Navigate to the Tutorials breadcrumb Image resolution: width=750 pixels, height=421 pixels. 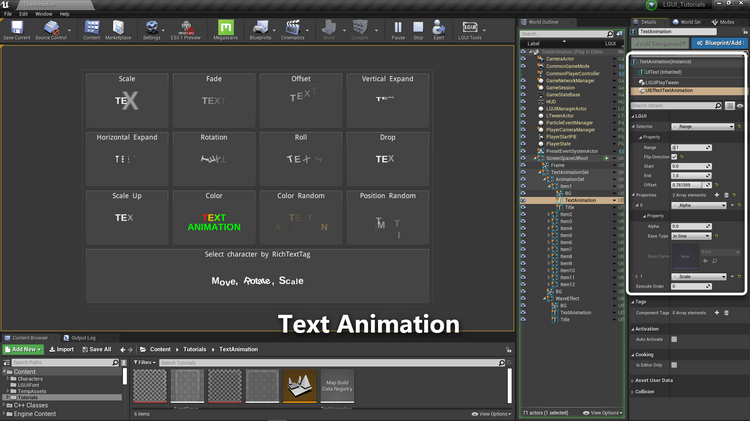coord(195,350)
